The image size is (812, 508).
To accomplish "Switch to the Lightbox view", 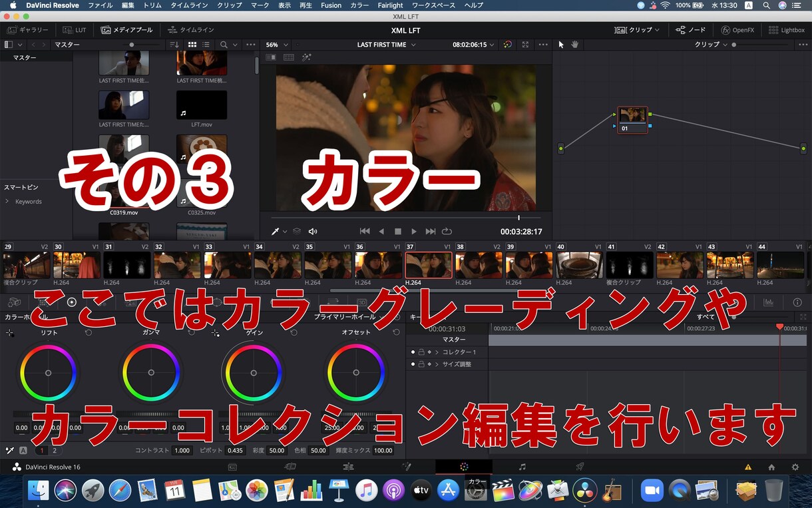I will pos(787,30).
